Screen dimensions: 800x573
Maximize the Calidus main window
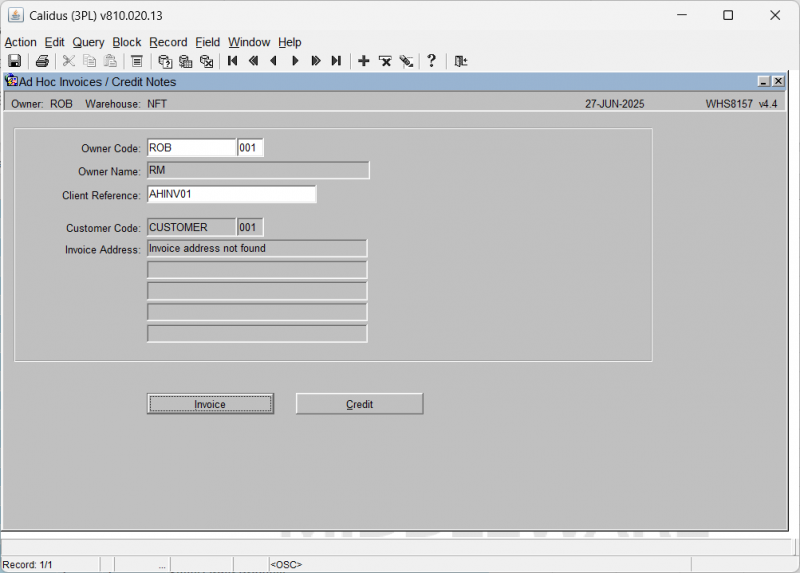(728, 15)
